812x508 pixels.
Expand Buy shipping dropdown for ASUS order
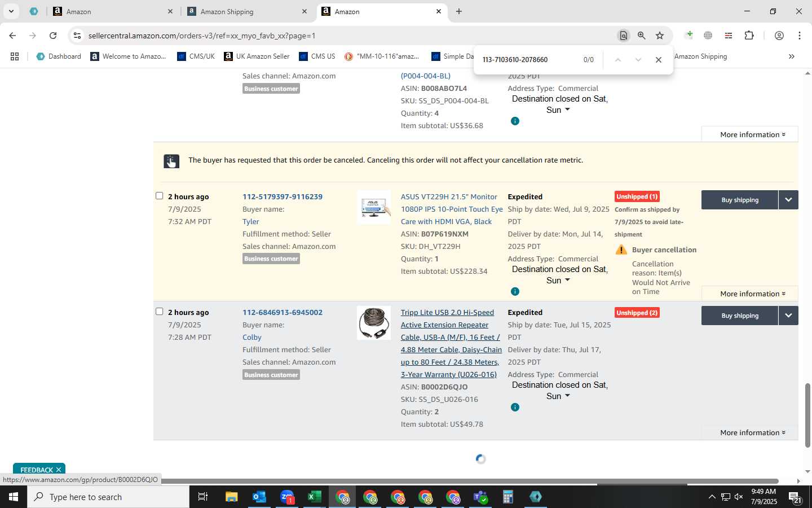[x=788, y=200]
